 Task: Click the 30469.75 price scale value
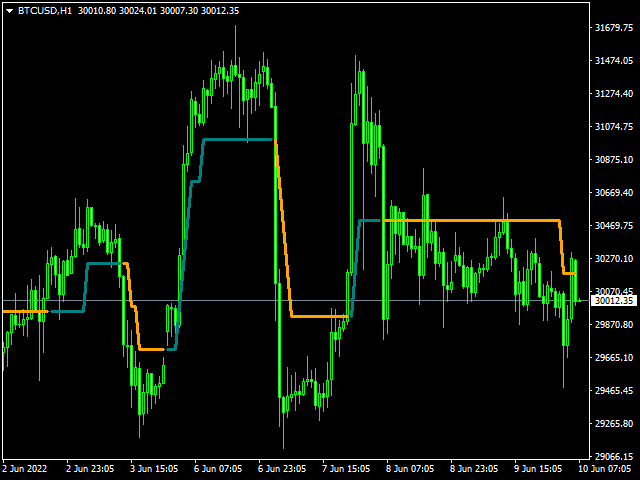[614, 226]
